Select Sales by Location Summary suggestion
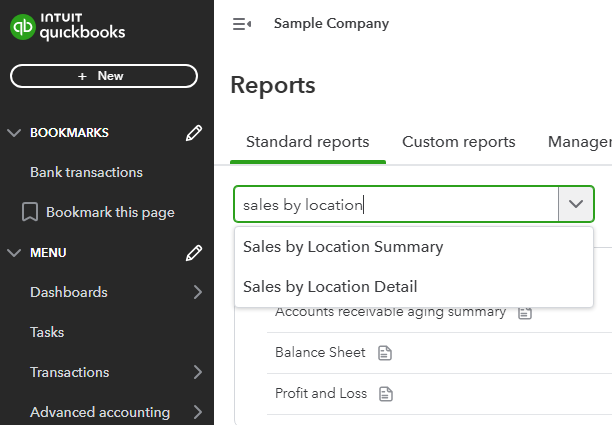 coord(414,247)
